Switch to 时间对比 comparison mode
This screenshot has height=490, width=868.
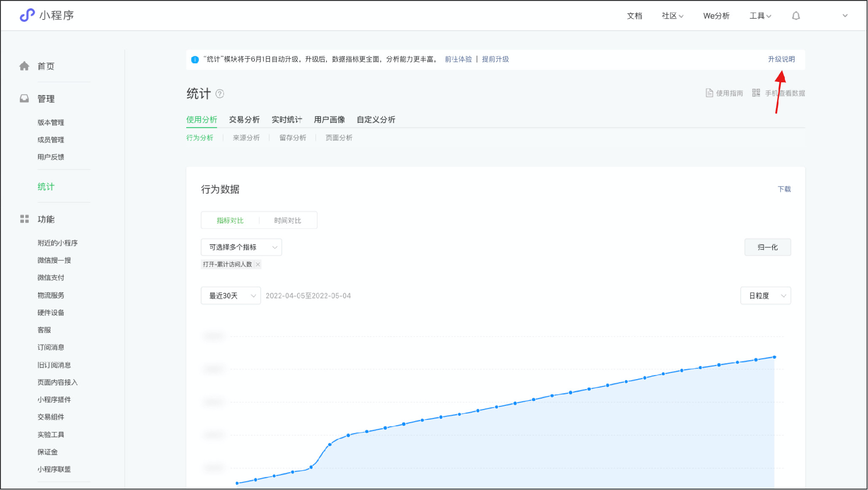pyautogui.click(x=288, y=220)
